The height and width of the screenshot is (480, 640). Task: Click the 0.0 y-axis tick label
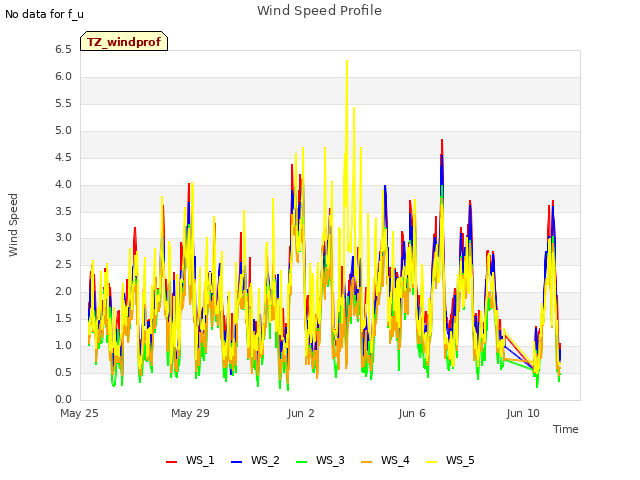point(63,399)
